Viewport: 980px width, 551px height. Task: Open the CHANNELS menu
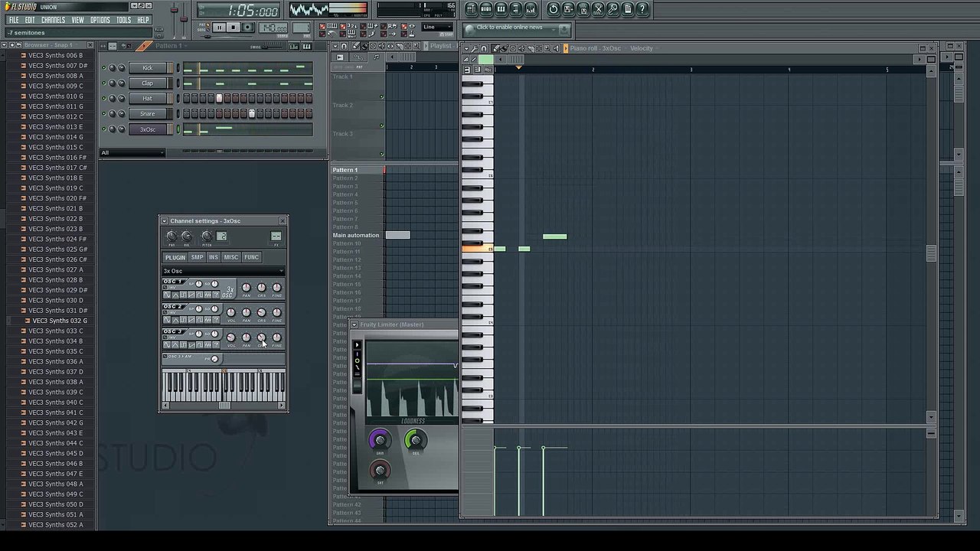point(53,20)
